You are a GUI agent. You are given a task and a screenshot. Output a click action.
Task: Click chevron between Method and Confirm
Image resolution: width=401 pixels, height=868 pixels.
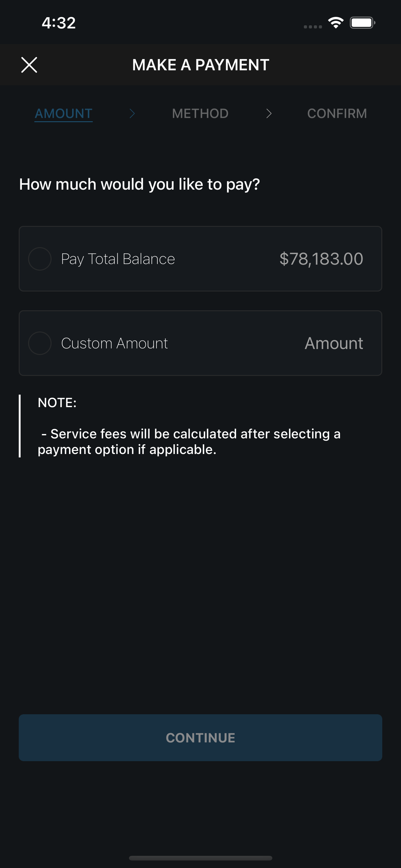[x=269, y=113]
